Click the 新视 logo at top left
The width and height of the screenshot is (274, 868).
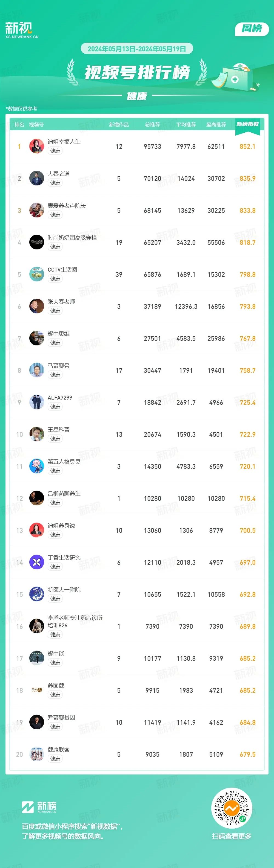click(x=22, y=30)
